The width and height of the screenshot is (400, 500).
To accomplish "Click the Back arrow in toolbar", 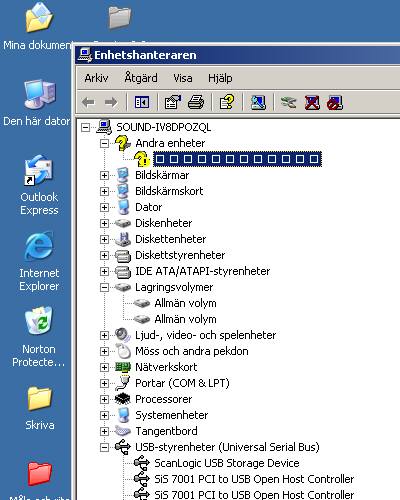I will coord(88,102).
